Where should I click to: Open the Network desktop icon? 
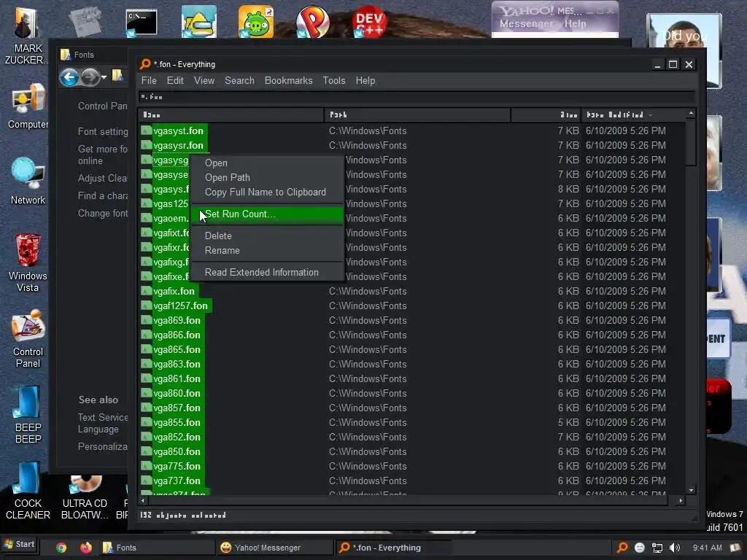28,181
